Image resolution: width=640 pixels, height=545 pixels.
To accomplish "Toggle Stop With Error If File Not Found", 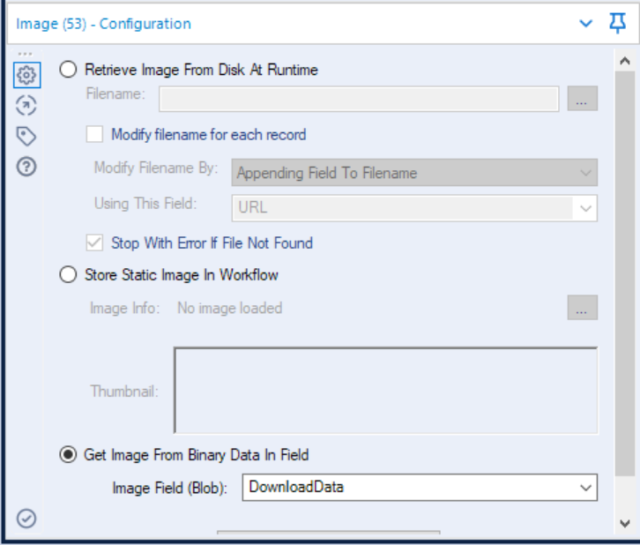I will tap(95, 242).
